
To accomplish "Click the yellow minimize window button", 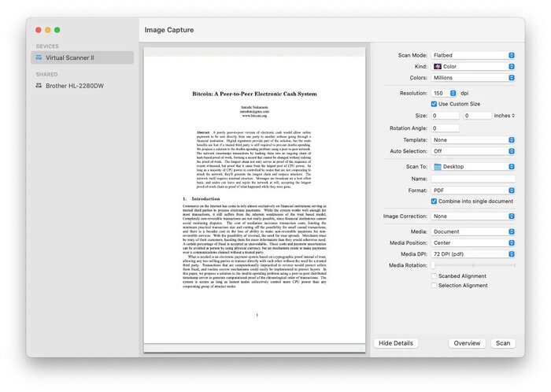I will coord(47,30).
